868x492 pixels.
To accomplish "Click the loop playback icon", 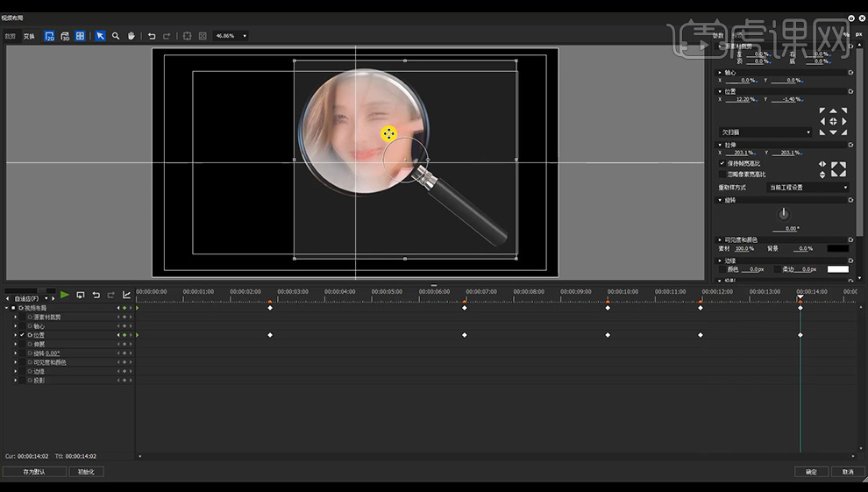I will 81,295.
